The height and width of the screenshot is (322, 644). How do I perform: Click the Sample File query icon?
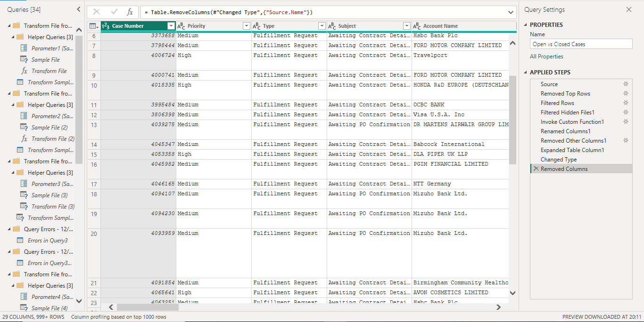coord(24,60)
